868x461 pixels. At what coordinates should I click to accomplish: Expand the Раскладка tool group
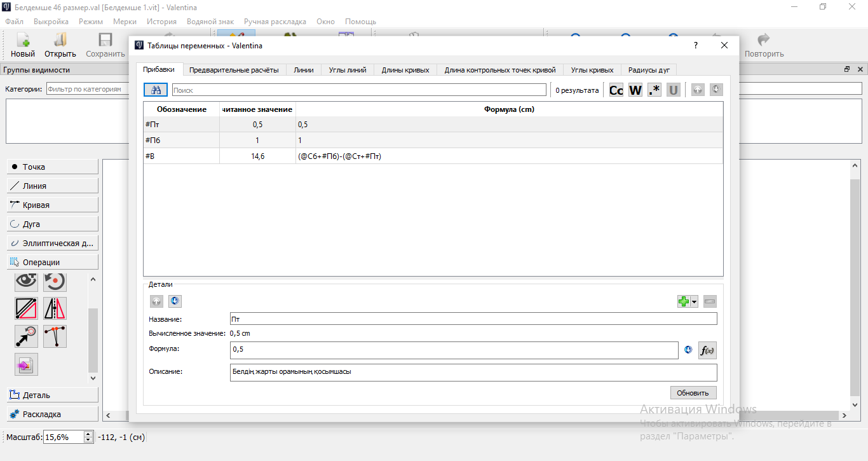pyautogui.click(x=53, y=414)
